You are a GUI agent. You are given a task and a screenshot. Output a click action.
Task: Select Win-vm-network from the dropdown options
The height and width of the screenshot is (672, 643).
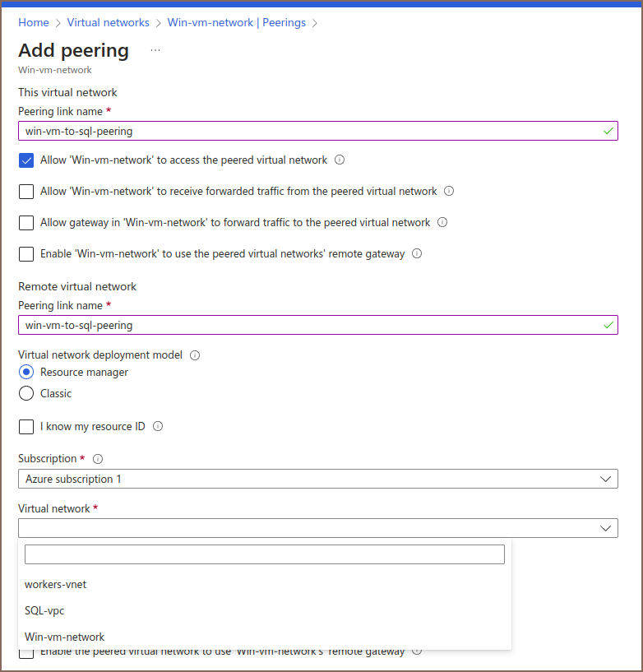pos(64,637)
